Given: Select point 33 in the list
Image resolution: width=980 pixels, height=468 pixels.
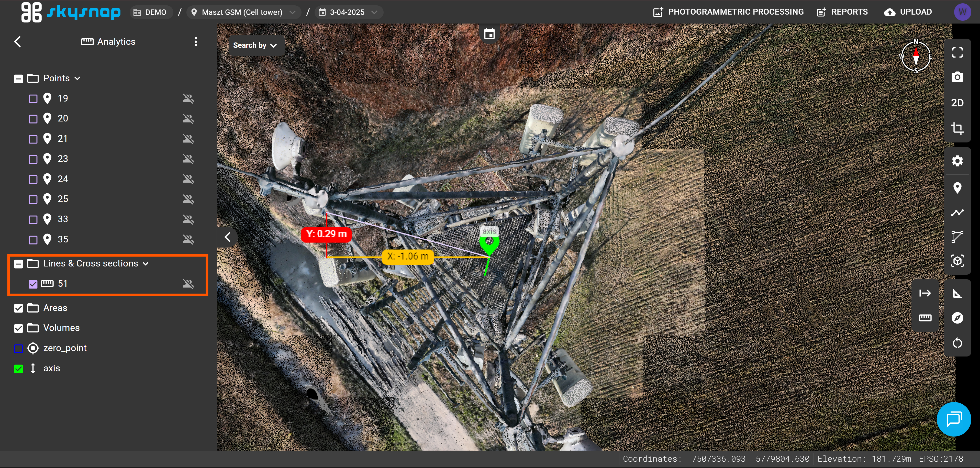Looking at the screenshot, I should 63,219.
